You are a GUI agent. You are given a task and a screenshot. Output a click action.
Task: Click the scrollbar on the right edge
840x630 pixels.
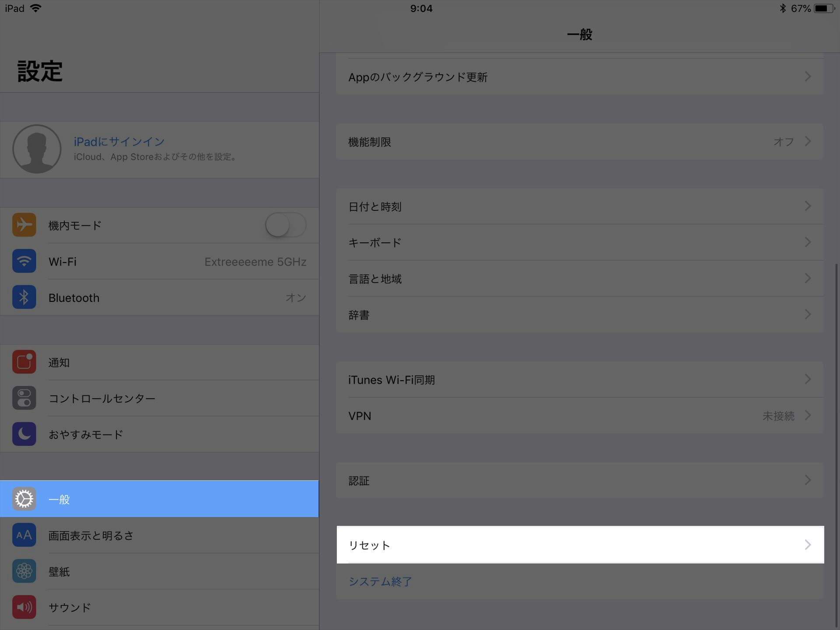coord(837,444)
